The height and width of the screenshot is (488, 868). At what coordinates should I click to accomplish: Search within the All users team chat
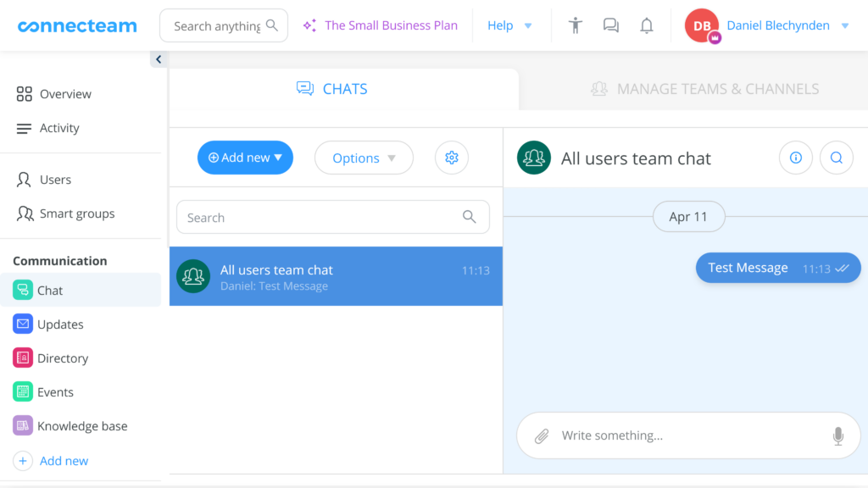pos(836,158)
